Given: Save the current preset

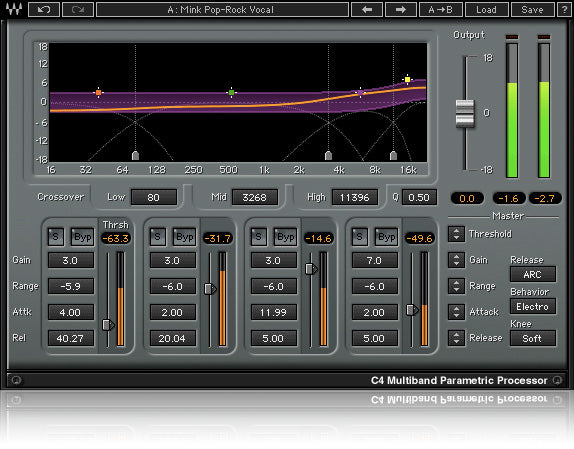Looking at the screenshot, I should click(532, 10).
